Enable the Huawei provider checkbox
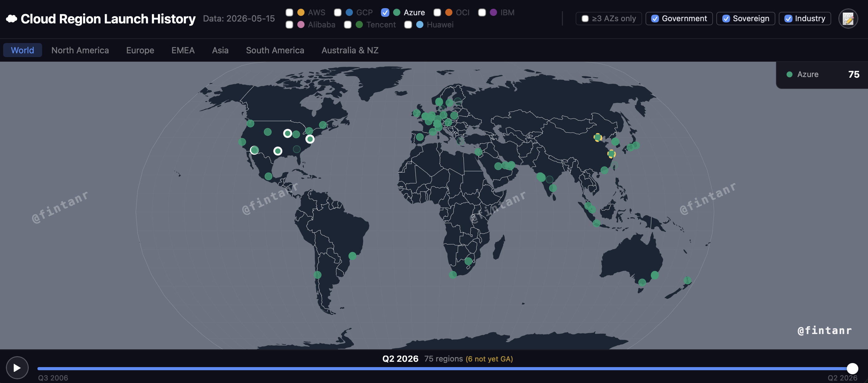Viewport: 868px width, 383px height. [x=408, y=25]
